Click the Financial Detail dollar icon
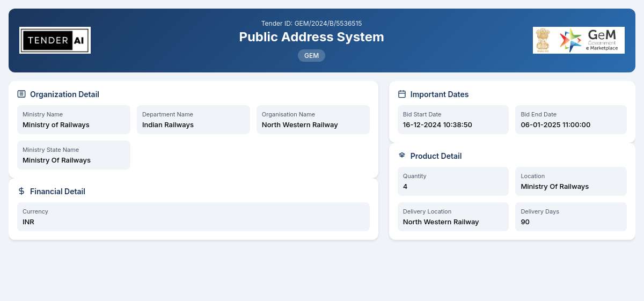 21,191
